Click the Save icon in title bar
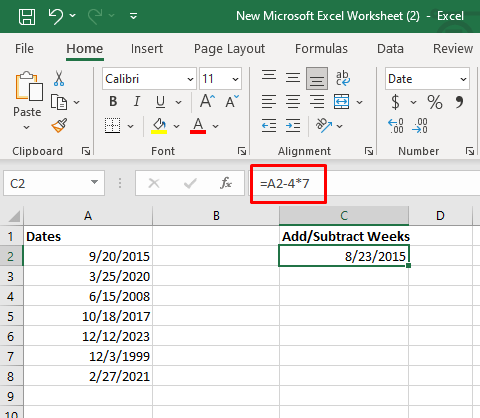This screenshot has height=418, width=480. (27, 16)
